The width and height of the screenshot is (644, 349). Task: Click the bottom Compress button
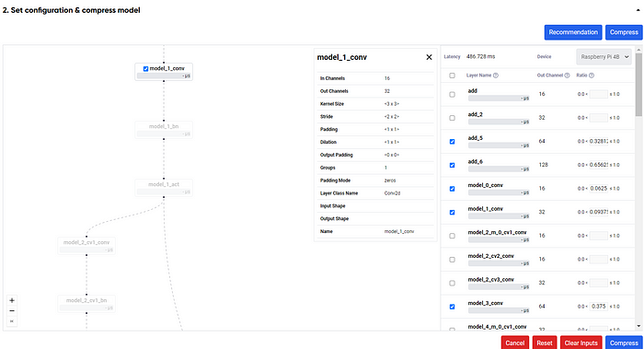624,343
